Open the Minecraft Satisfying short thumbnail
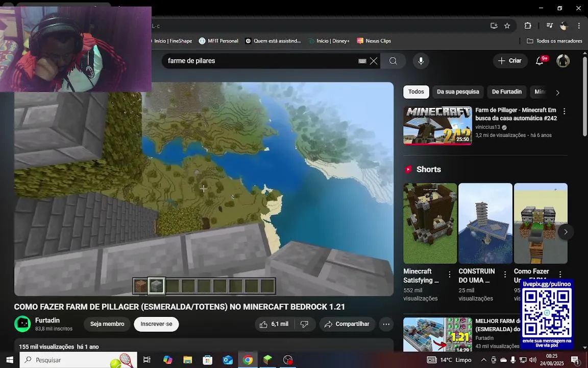Screen dimensions: 588x368 (x=430, y=223)
